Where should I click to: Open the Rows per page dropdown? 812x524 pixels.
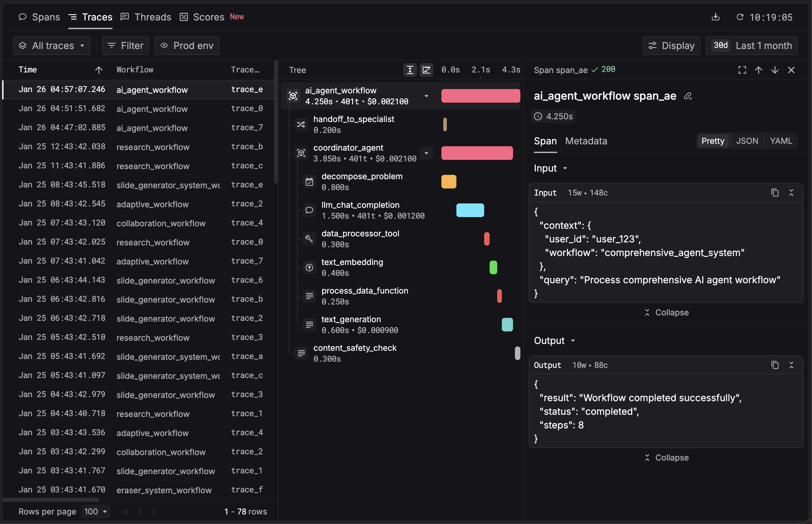96,511
